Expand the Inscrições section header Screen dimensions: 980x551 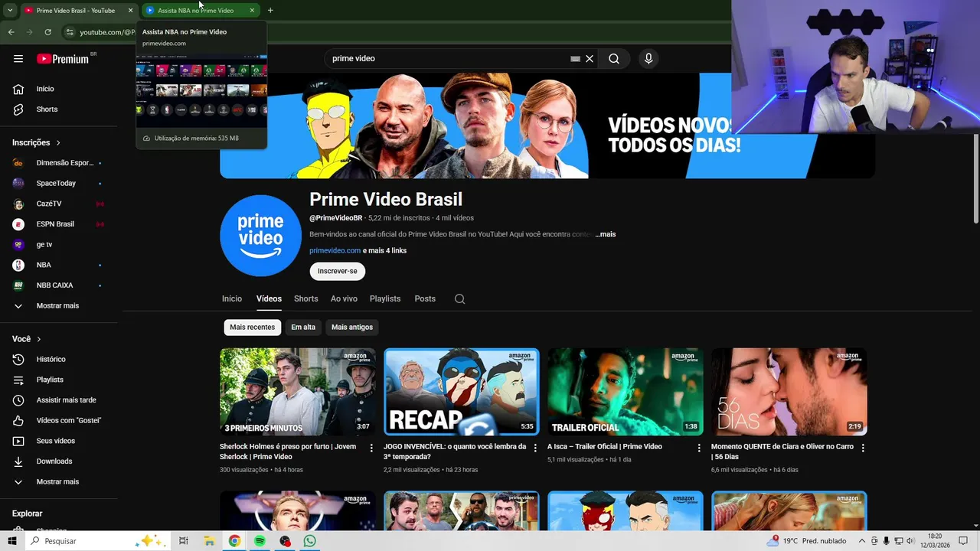pos(36,142)
